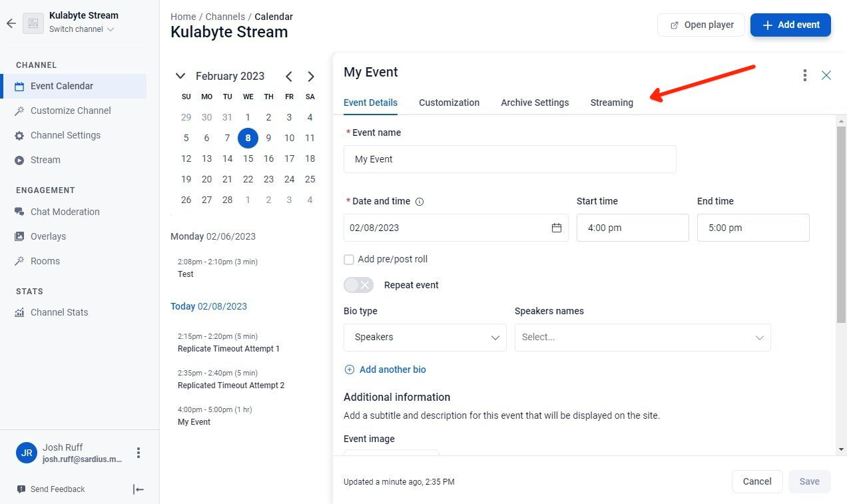Switch to the Streaming tab
847x504 pixels.
611,103
